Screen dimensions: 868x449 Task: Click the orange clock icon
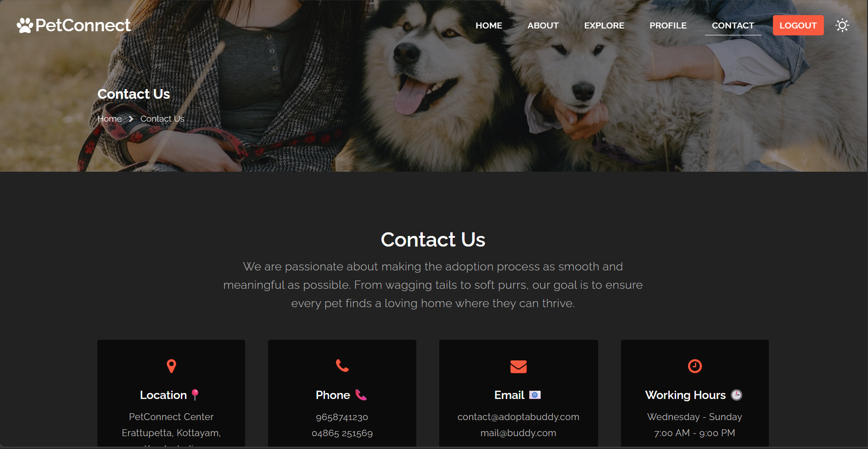point(694,366)
